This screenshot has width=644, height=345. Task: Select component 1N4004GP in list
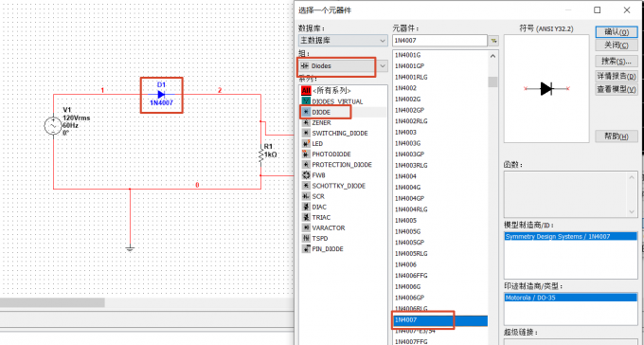coord(409,198)
